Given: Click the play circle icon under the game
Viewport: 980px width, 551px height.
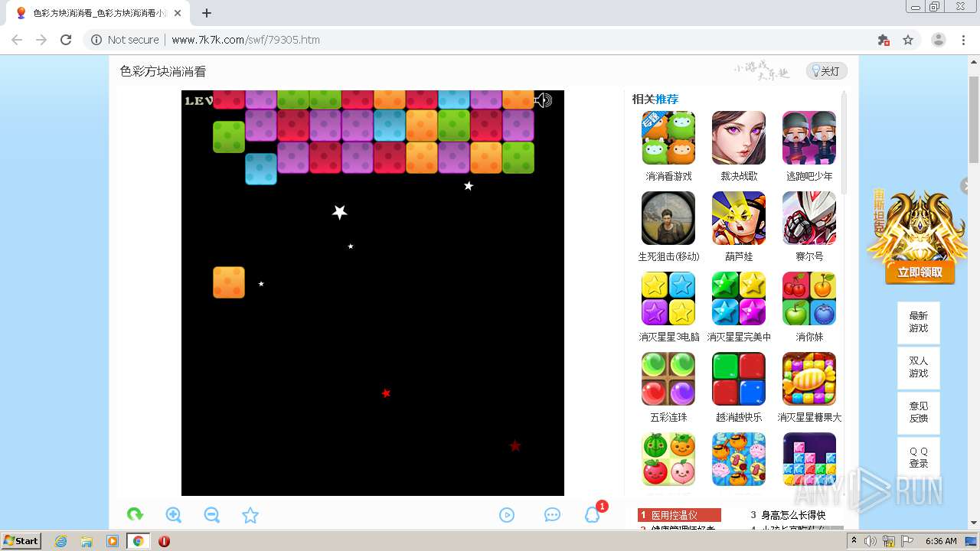Looking at the screenshot, I should tap(507, 515).
